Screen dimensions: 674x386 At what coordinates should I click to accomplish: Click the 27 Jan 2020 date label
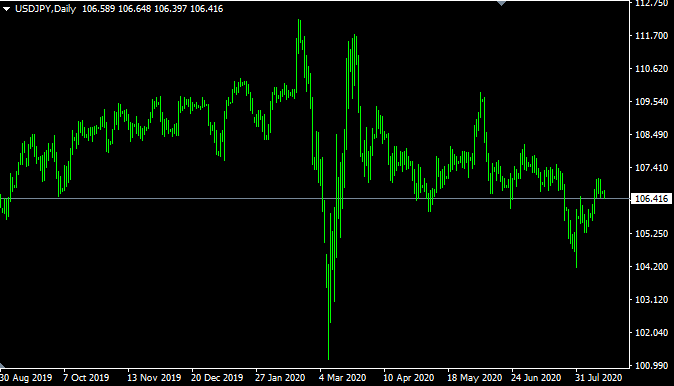[280, 378]
